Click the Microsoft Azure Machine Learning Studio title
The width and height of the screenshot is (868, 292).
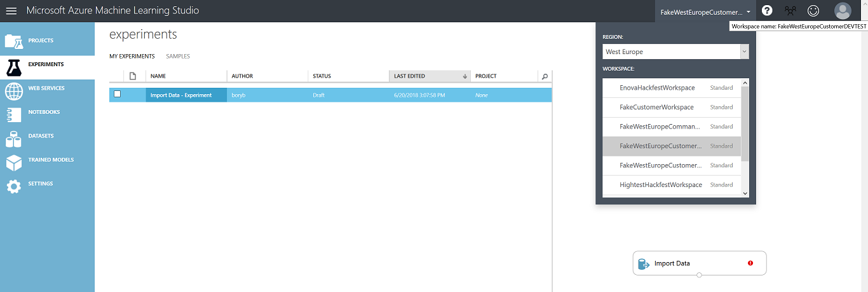[x=112, y=11]
